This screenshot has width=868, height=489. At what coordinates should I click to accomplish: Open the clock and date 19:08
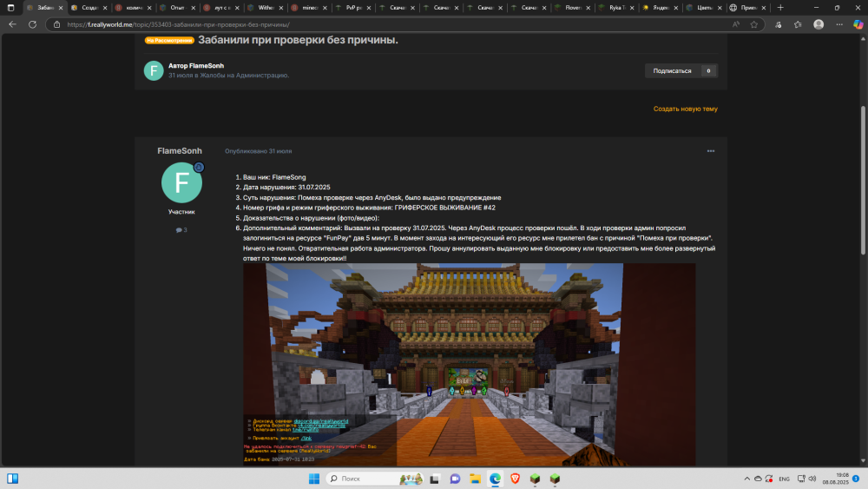pos(835,479)
